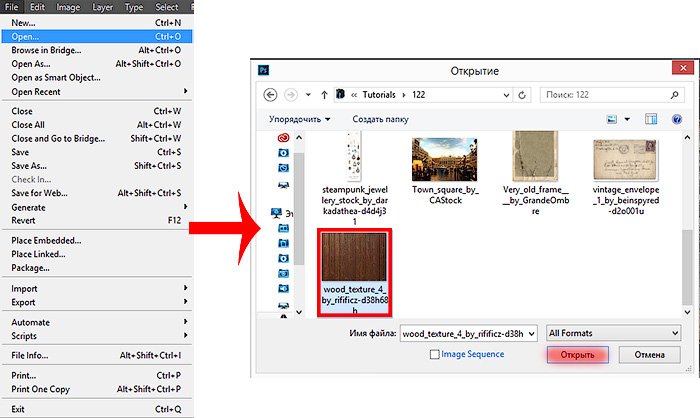Choose Exit from File menu
Screen dimensions: 700x418
[96, 409]
